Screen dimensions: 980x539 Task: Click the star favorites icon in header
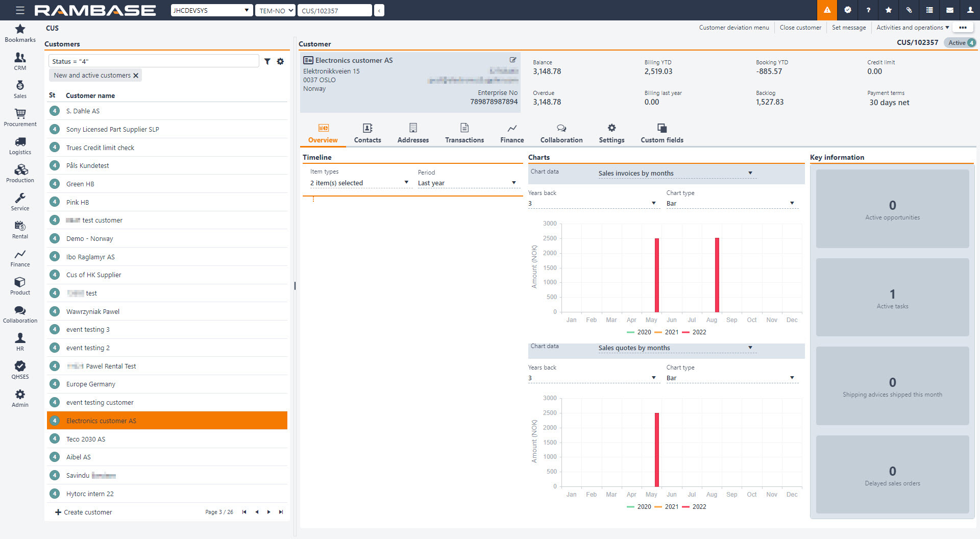[x=889, y=10]
